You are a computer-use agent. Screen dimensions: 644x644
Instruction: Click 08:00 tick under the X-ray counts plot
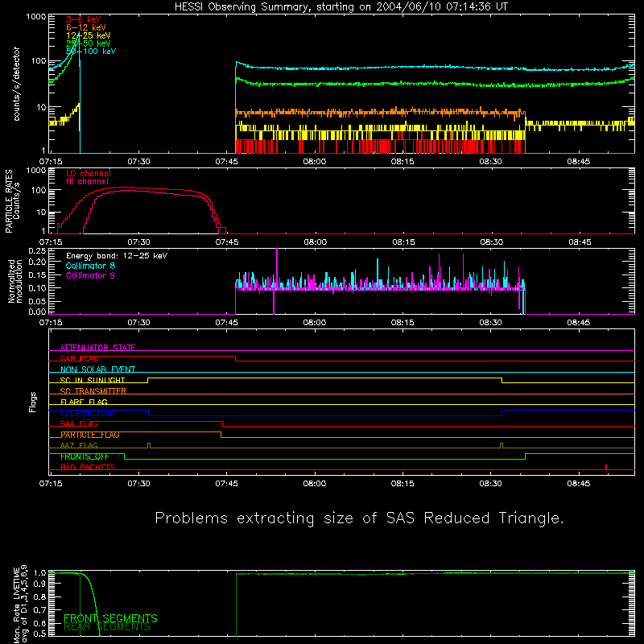pyautogui.click(x=315, y=162)
